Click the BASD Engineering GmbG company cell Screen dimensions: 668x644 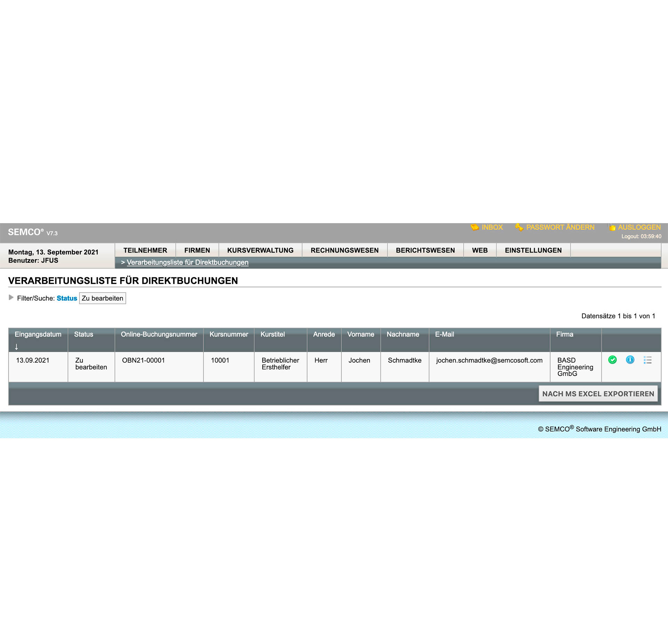pyautogui.click(x=575, y=367)
